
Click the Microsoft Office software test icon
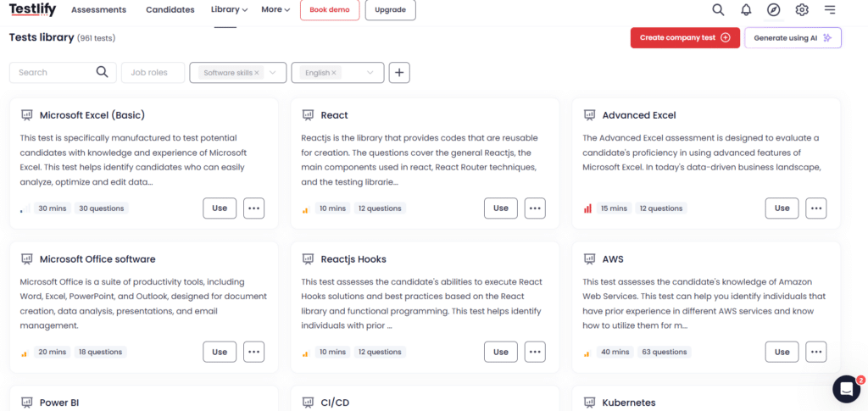pos(26,258)
